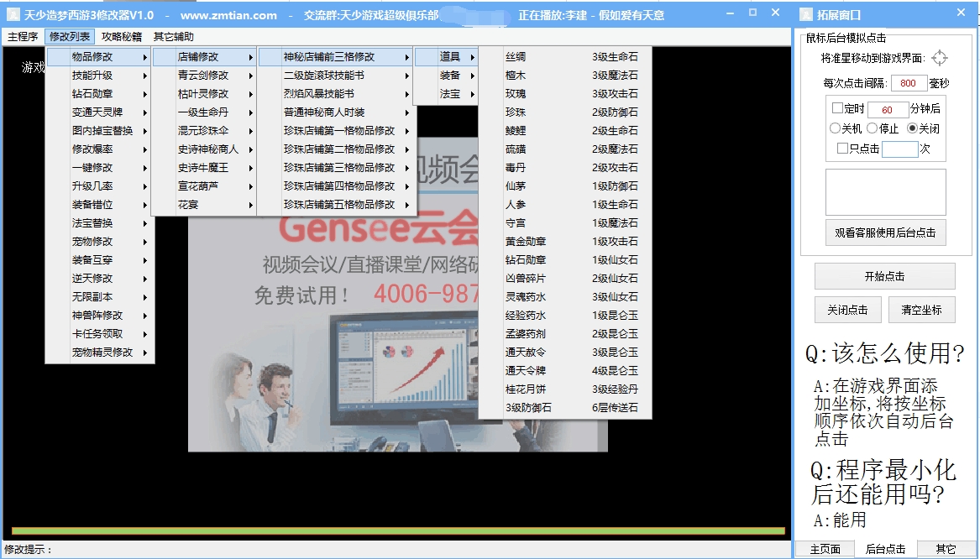The height and width of the screenshot is (559, 980).
Task: Open the 其它辅助 menu
Action: click(x=174, y=37)
